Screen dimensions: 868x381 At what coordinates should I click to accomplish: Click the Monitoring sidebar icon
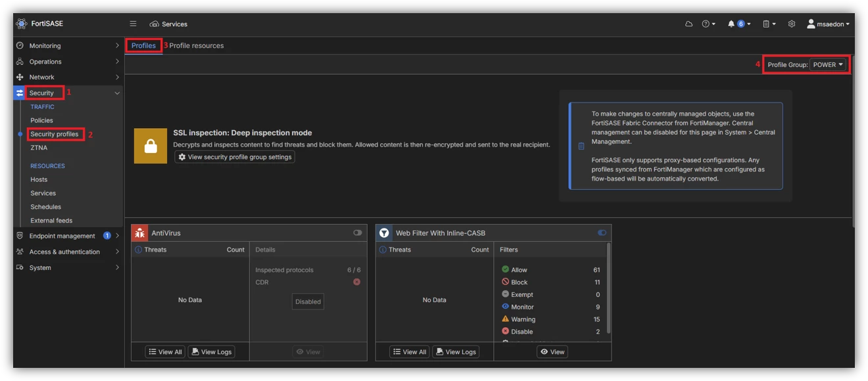point(20,46)
